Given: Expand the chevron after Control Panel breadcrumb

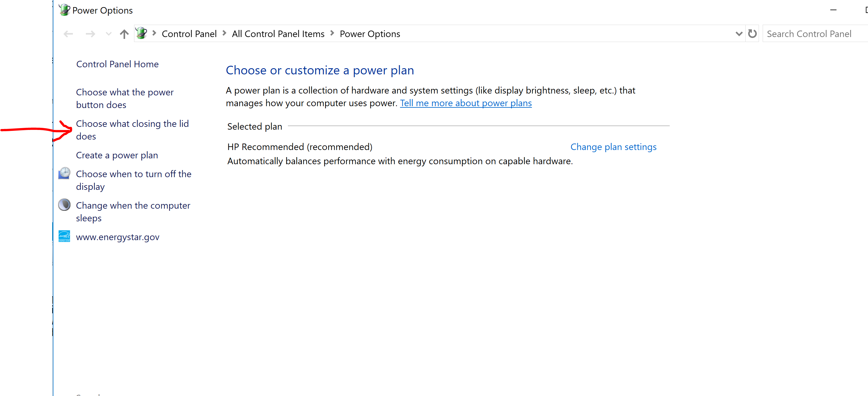Looking at the screenshot, I should [x=224, y=33].
